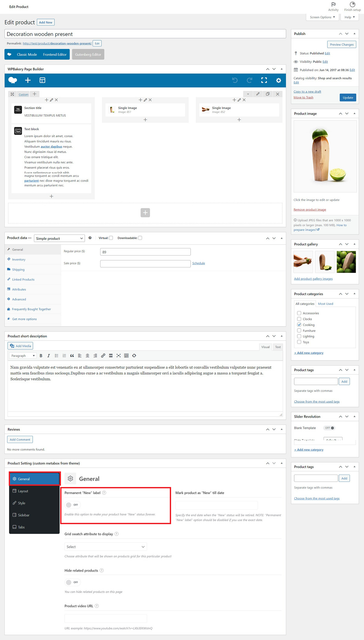The width and height of the screenshot is (364, 640).
Task: Click the wooden figure product image
Action: pyautogui.click(x=325, y=157)
